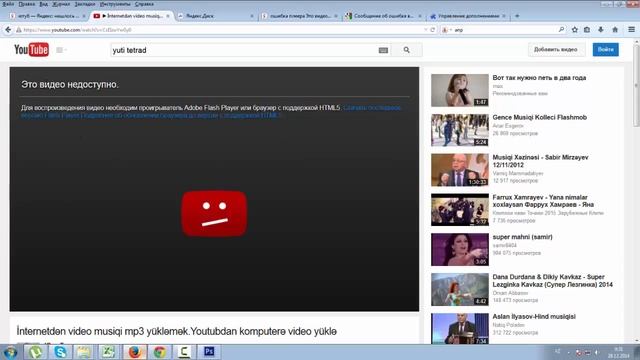
Task: Open uTorrent from the taskbar
Action: [x=35, y=352]
